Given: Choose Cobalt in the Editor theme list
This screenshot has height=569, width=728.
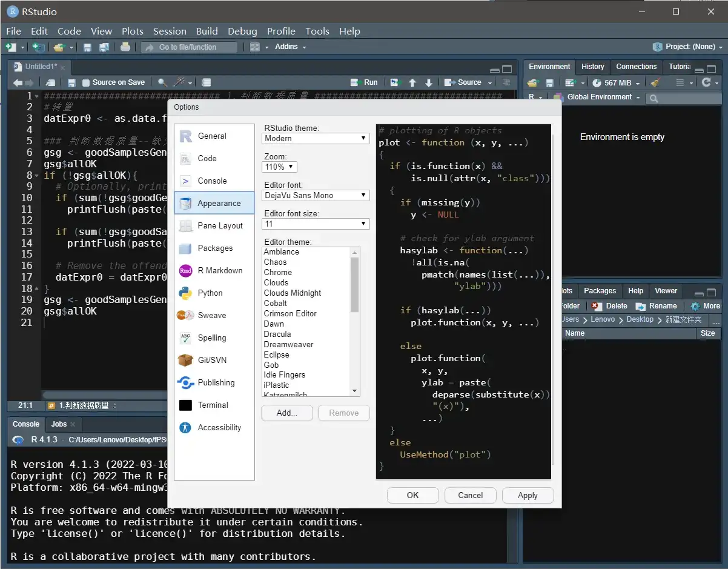Looking at the screenshot, I should click(276, 303).
